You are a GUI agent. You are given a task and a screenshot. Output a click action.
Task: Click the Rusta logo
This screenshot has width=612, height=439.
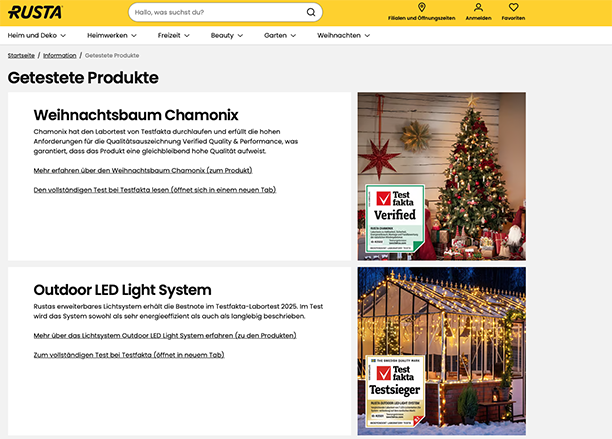pyautogui.click(x=35, y=12)
